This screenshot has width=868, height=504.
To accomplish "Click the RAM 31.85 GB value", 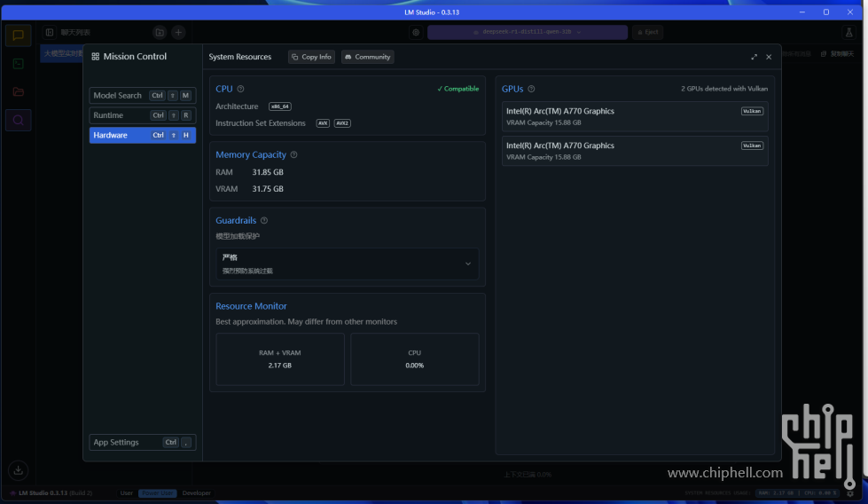I will click(268, 172).
